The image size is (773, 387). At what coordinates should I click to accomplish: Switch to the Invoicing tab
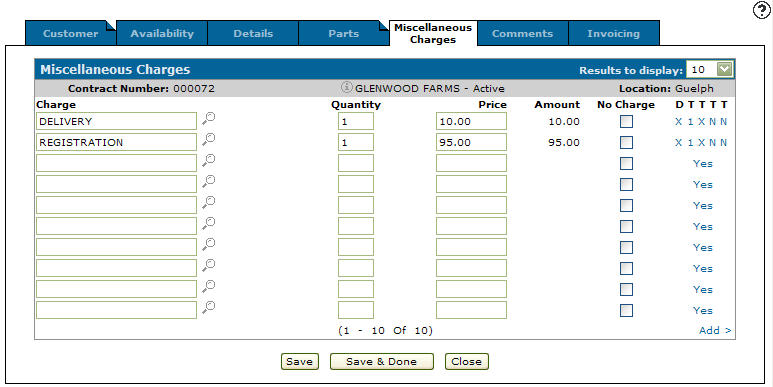pyautogui.click(x=614, y=34)
